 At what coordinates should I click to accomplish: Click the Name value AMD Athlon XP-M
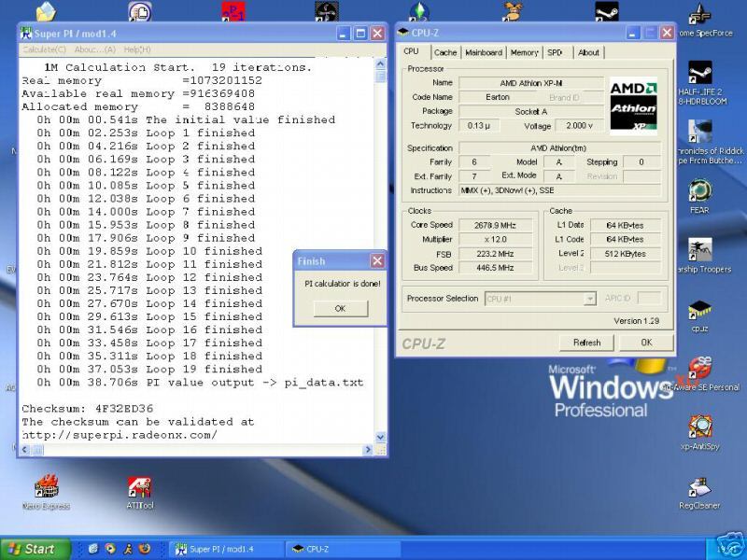531,83
